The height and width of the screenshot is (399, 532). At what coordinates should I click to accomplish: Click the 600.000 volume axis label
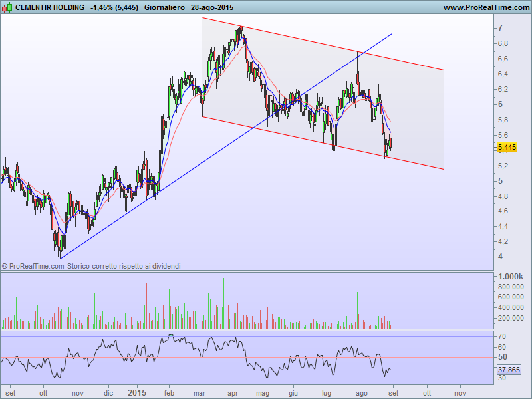pyautogui.click(x=511, y=297)
